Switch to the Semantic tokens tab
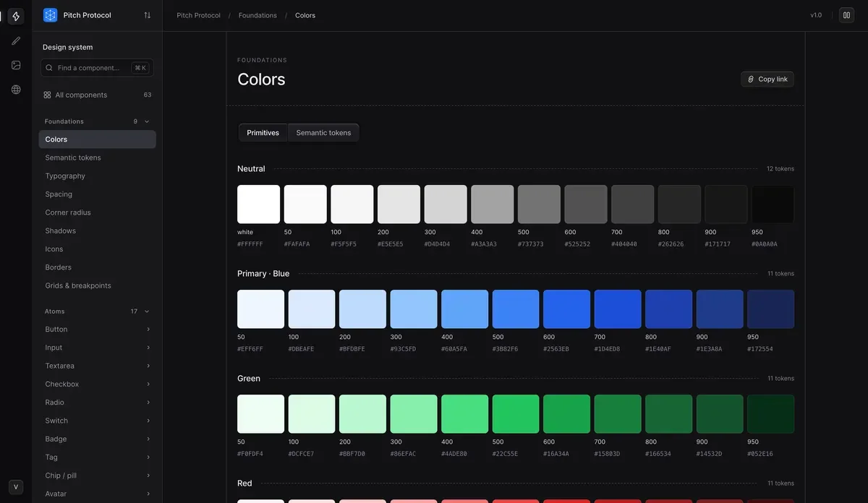This screenshot has width=868, height=503. pos(323,133)
